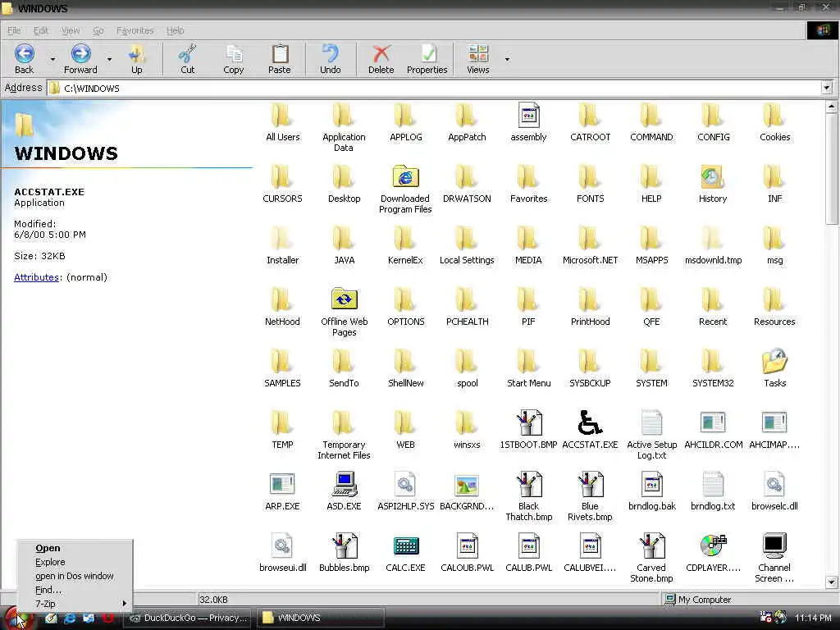The image size is (840, 630).
Task: Open the Help menu
Action: [x=175, y=30]
